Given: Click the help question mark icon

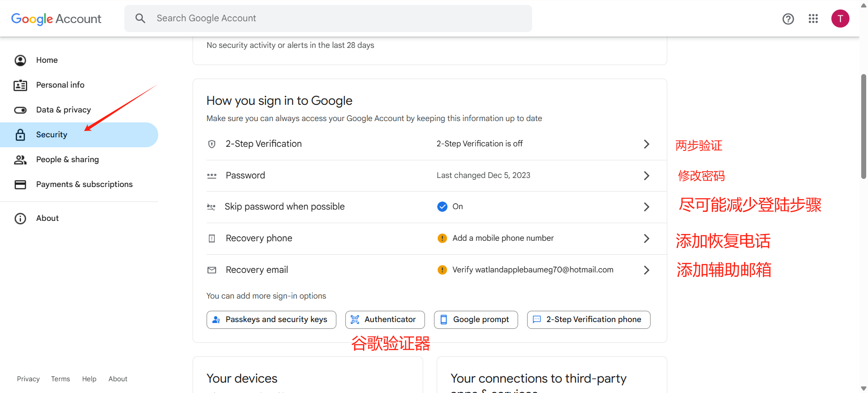Looking at the screenshot, I should pyautogui.click(x=788, y=19).
